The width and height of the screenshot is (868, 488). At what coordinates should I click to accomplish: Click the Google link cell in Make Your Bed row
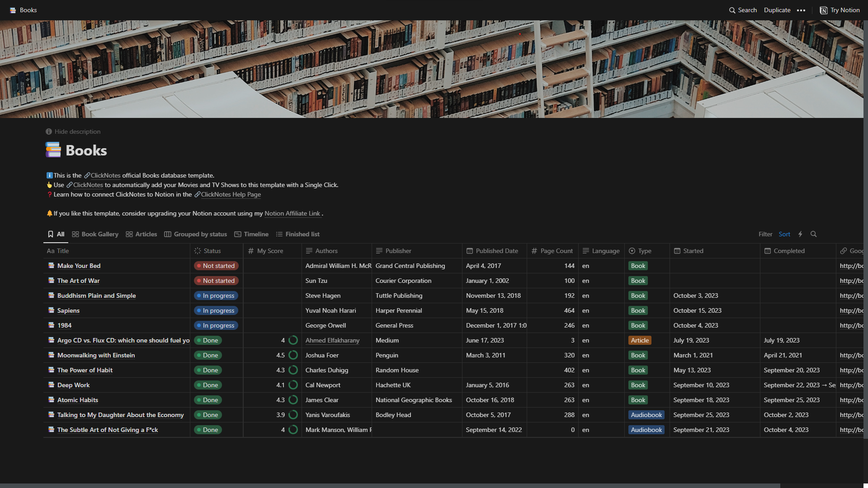click(850, 266)
